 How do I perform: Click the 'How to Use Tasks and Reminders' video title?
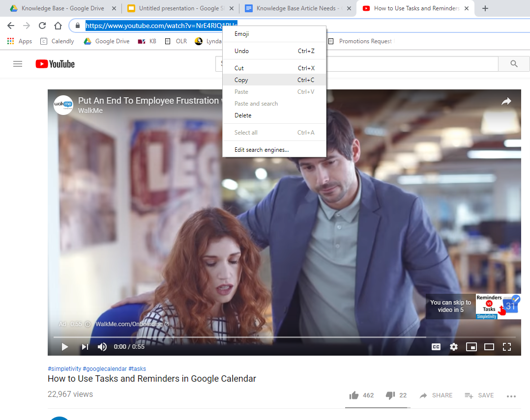point(152,379)
